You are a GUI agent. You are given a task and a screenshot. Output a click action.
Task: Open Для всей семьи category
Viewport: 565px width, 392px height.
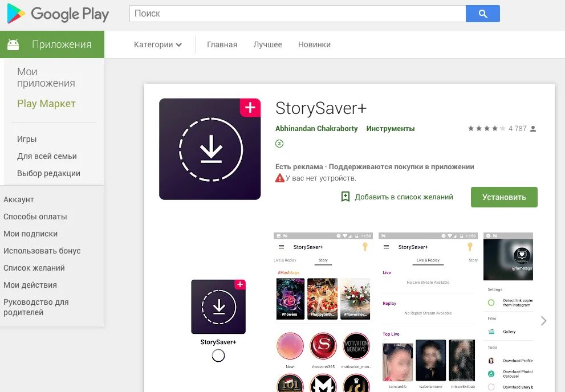pos(47,156)
